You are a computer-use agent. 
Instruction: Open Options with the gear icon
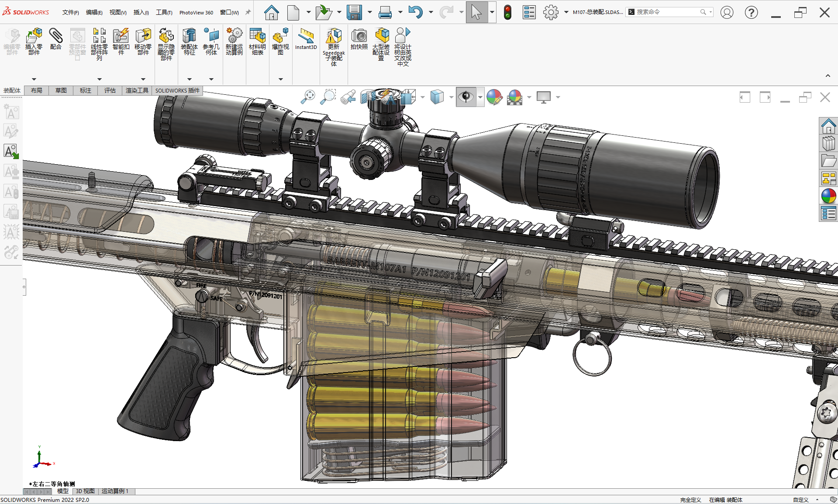[x=551, y=12]
